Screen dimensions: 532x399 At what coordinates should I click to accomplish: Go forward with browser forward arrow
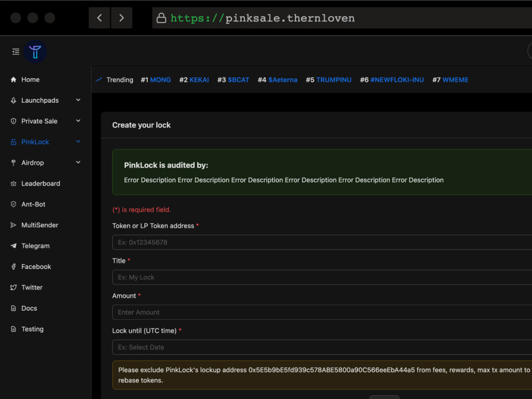121,18
